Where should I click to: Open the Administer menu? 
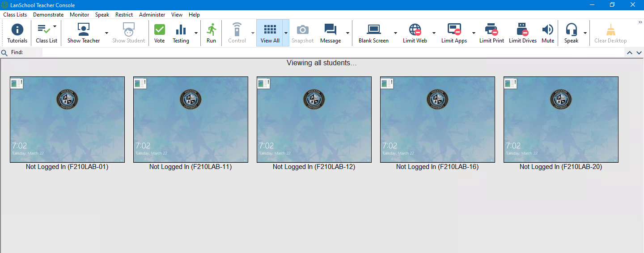click(x=152, y=15)
